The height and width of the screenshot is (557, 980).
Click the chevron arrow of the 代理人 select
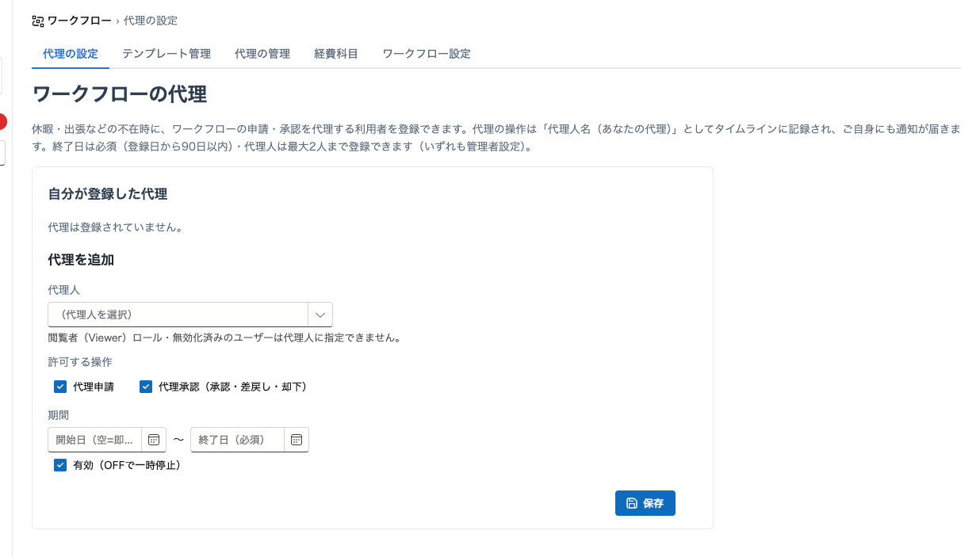[320, 315]
